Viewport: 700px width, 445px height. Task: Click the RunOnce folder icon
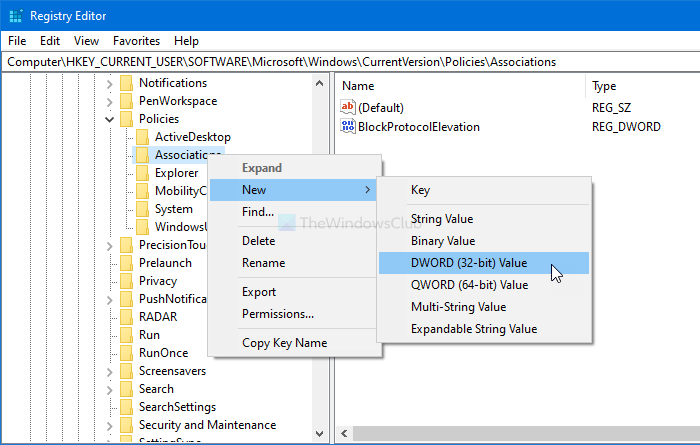point(127,353)
